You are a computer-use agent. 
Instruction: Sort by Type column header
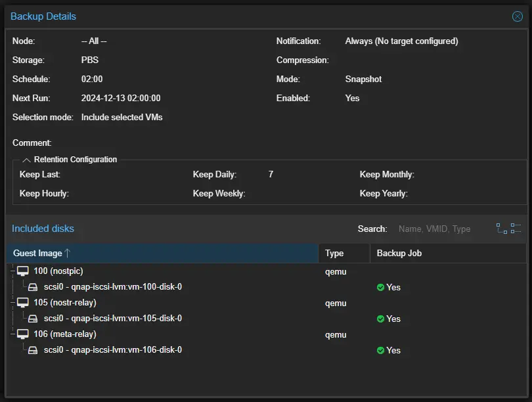point(334,254)
